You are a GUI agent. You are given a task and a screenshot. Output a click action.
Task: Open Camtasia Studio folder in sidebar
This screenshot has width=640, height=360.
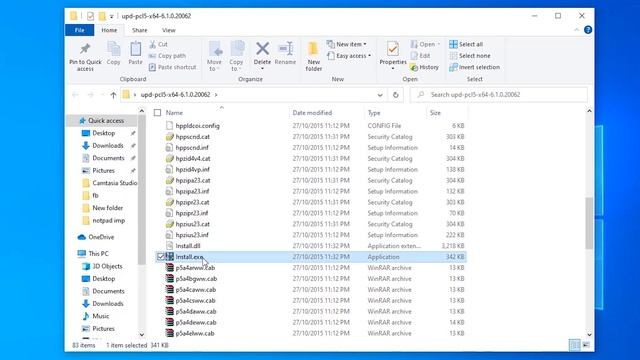(114, 183)
